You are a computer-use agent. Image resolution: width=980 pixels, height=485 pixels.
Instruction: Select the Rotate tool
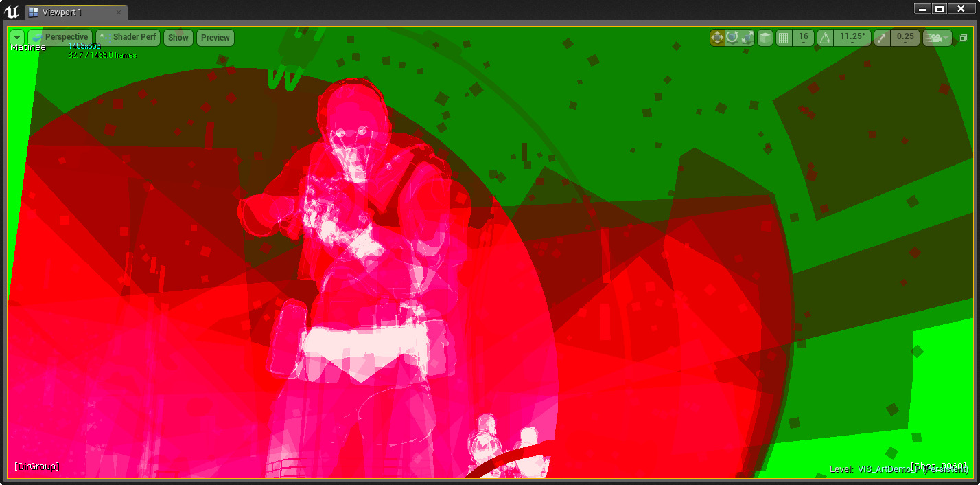click(x=733, y=38)
